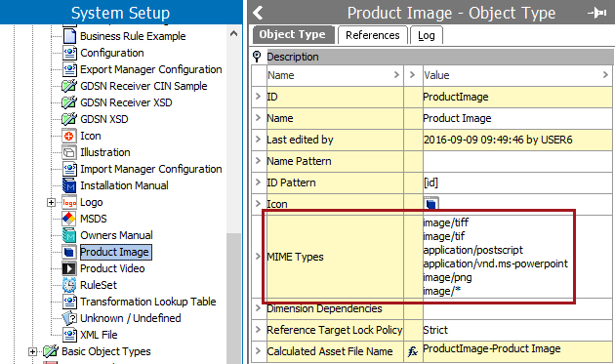The image size is (615, 364).
Task: Click the pin icon in the title bar
Action: coord(596,13)
